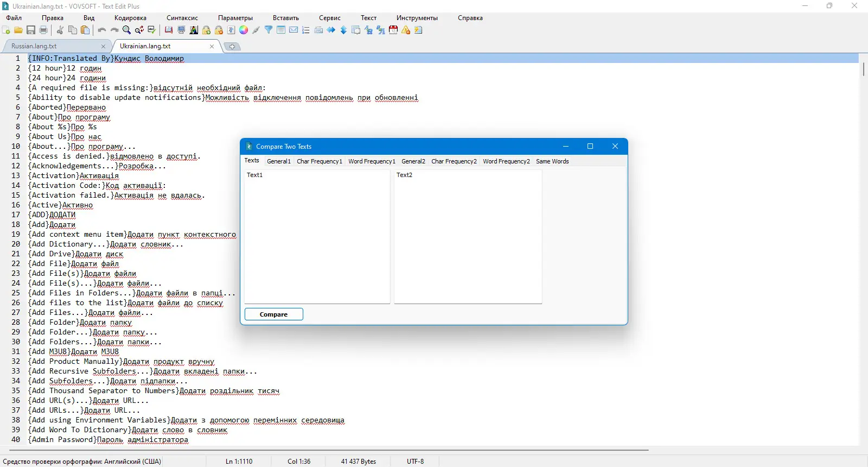Select the Texts tab in Compare dialog

tap(252, 161)
